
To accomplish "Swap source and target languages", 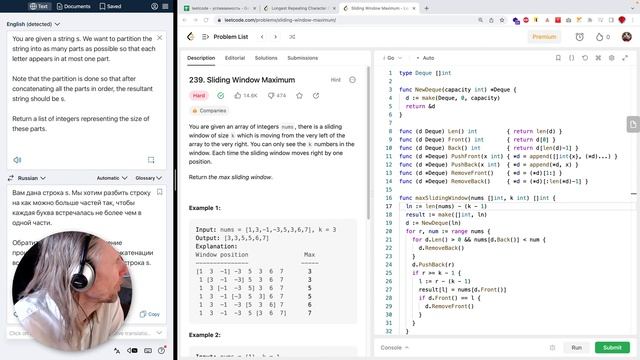I will click(11, 178).
